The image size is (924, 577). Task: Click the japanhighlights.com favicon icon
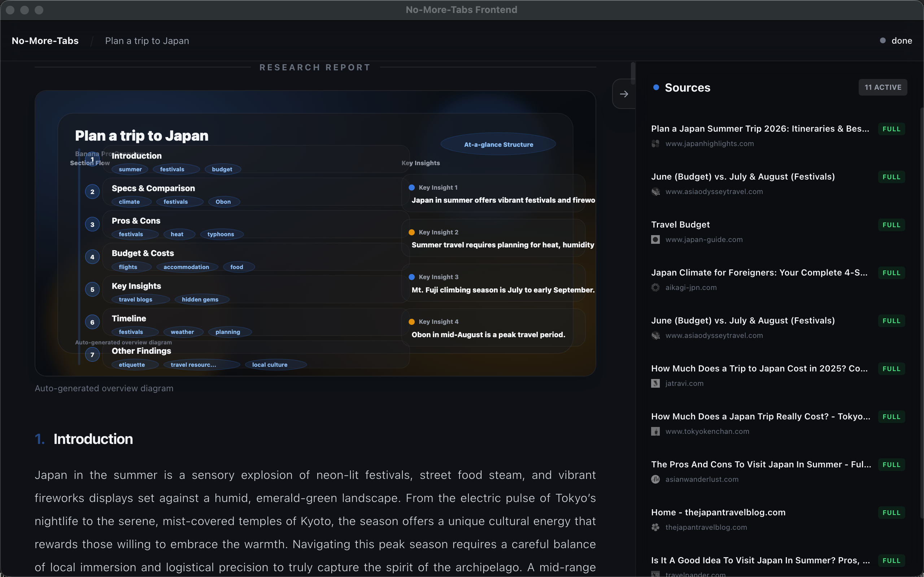(x=655, y=144)
